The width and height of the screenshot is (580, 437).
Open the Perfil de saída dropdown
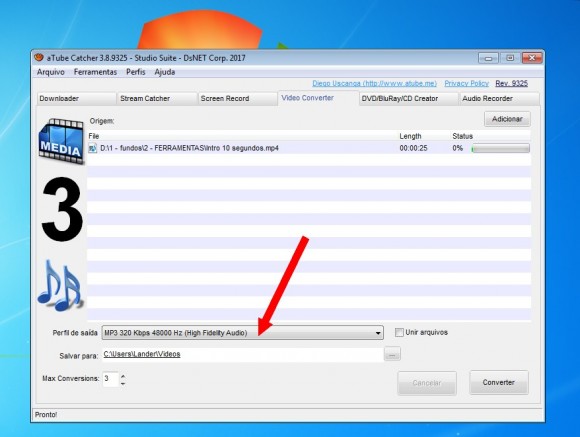pyautogui.click(x=243, y=333)
